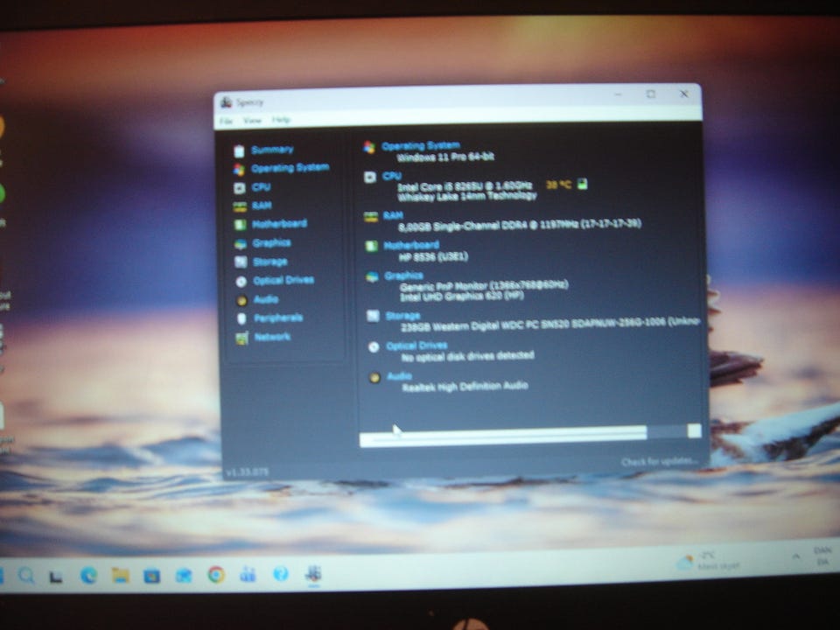Click the Motherboard heading link in summary pane

(x=411, y=245)
